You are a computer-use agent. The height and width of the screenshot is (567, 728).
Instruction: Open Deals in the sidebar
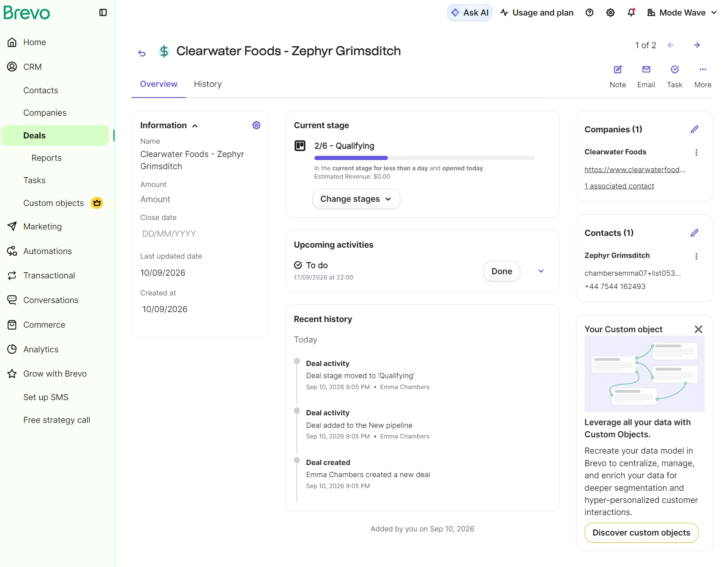click(x=55, y=135)
